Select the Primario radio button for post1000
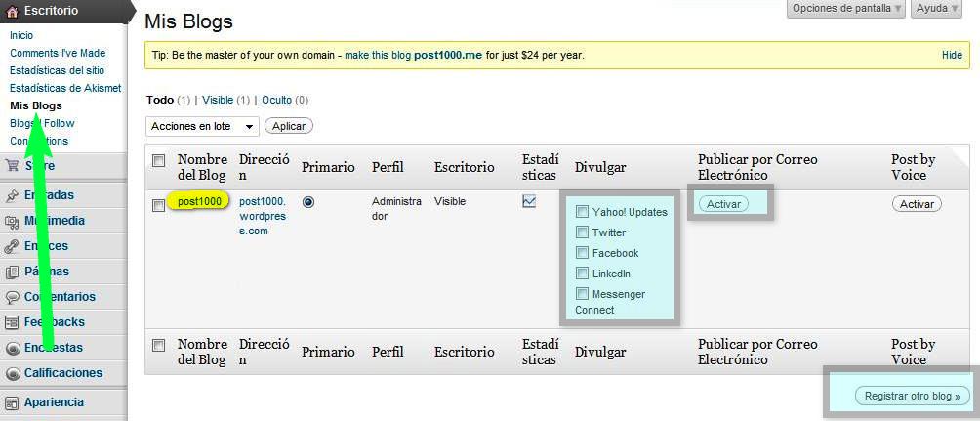Image resolution: width=980 pixels, height=421 pixels. click(308, 202)
